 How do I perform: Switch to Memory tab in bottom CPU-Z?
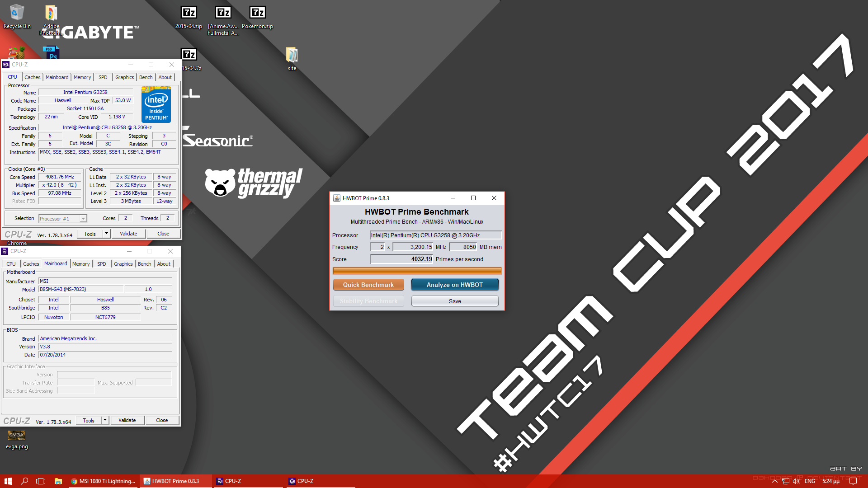click(81, 264)
